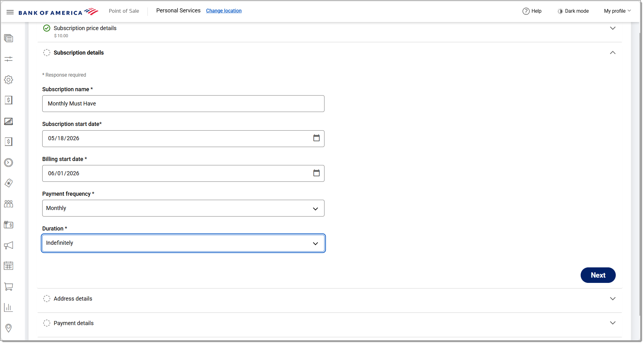Open the calendar grid sidebar icon

(8, 266)
